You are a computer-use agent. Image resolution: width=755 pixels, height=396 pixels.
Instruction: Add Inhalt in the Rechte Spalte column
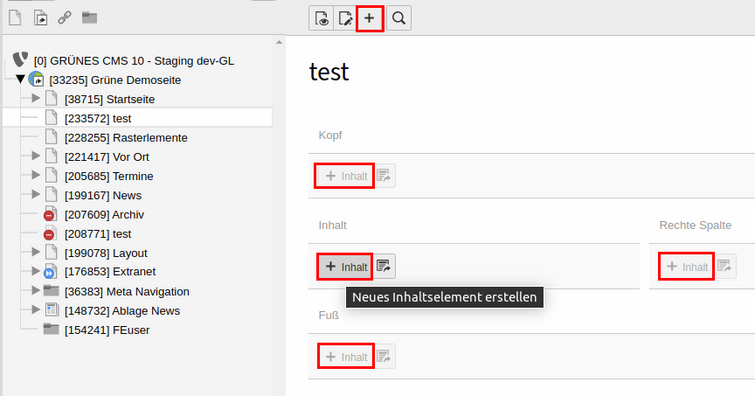coord(686,266)
